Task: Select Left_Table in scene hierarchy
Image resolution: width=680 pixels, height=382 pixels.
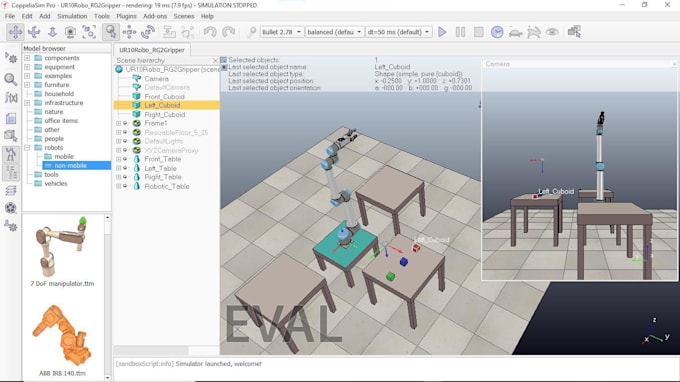Action: click(x=160, y=168)
